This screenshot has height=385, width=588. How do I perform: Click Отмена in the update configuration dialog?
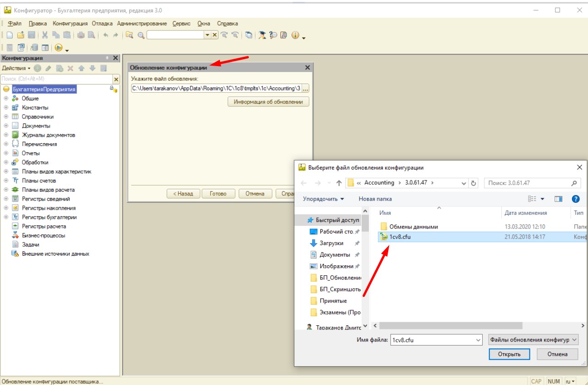pos(255,194)
